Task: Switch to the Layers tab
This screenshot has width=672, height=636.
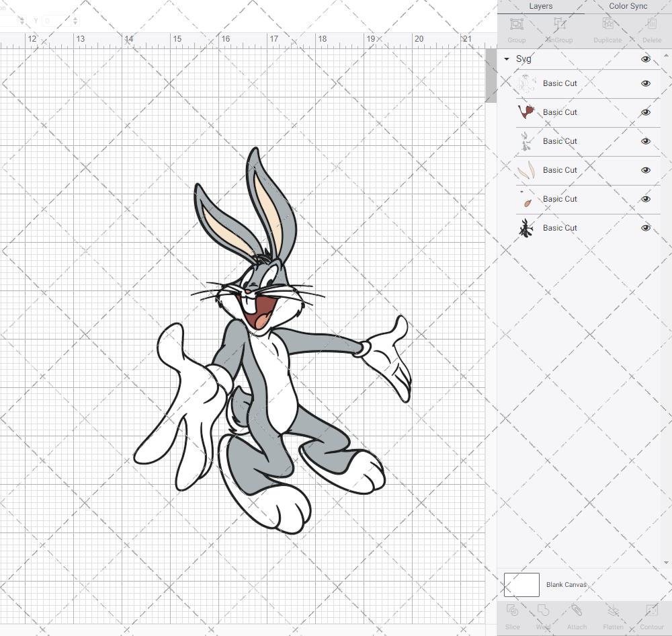Action: coord(541,7)
